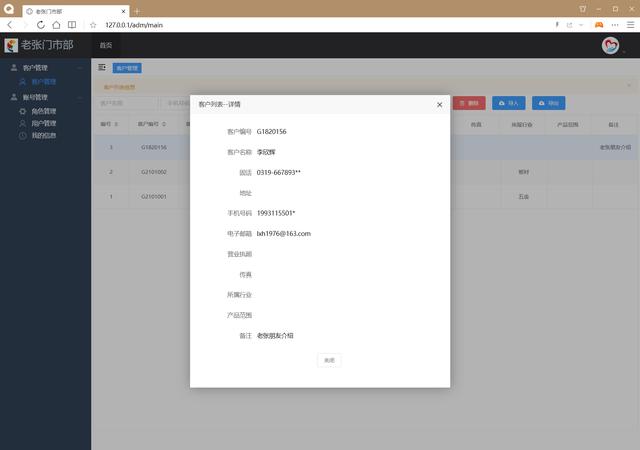The height and width of the screenshot is (450, 640).
Task: Click the clock icon in the sidebar
Action: click(x=22, y=136)
